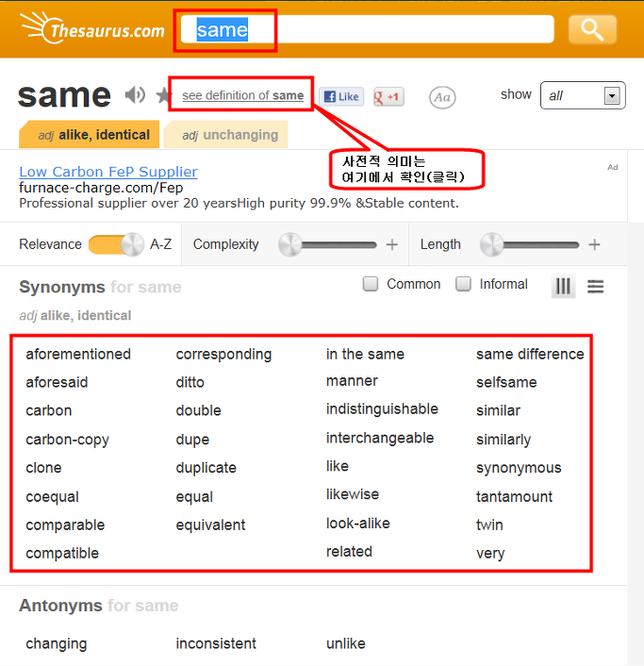
Task: Click the favorite star icon
Action: pos(162,95)
